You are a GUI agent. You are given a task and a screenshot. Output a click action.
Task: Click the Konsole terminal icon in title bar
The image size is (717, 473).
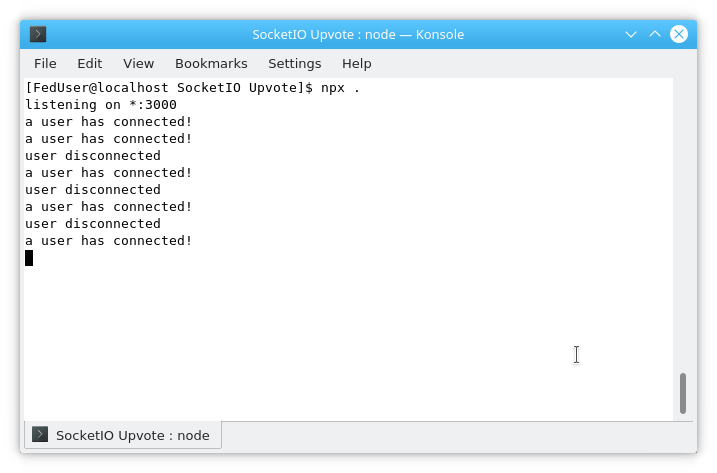click(x=38, y=34)
